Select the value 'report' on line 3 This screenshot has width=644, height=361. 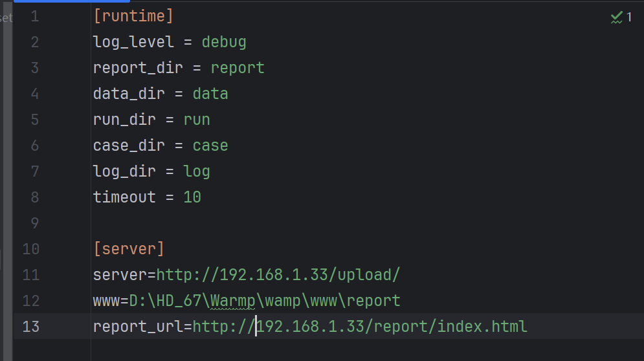[238, 68]
